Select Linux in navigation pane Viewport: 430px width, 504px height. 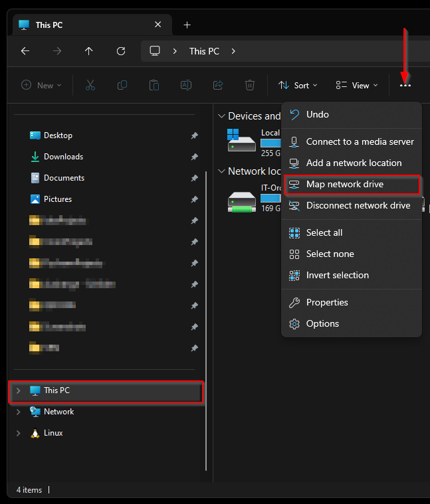click(53, 433)
